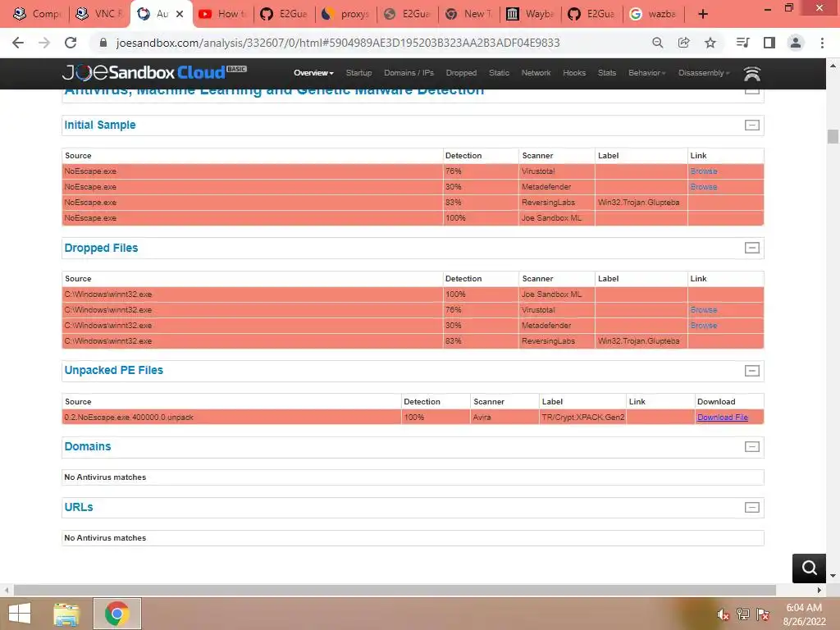This screenshot has height=630, width=840.
Task: Browse Virustotal result for NoEscape.exe
Action: pyautogui.click(x=703, y=171)
